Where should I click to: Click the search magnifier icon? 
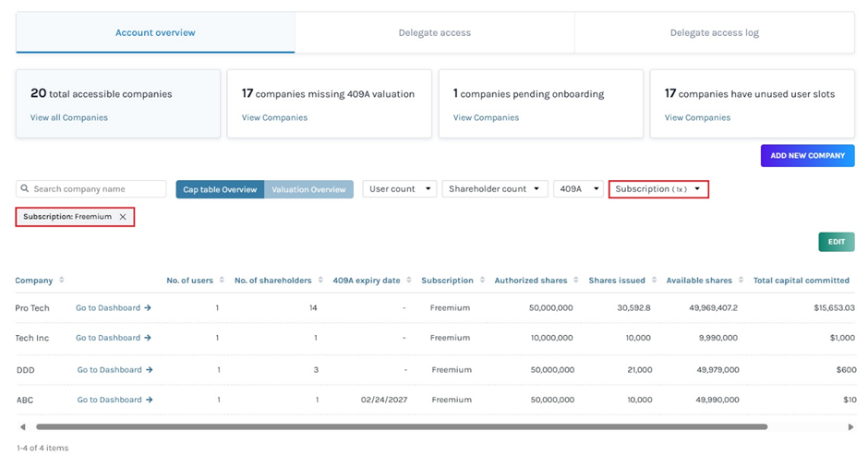click(x=25, y=189)
